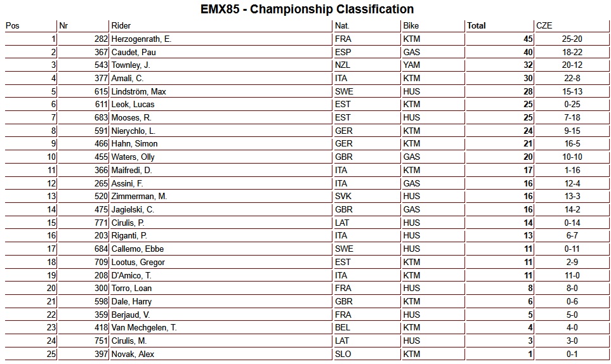Click the CZE column header
This screenshot has height=364, width=611.
(x=544, y=26)
